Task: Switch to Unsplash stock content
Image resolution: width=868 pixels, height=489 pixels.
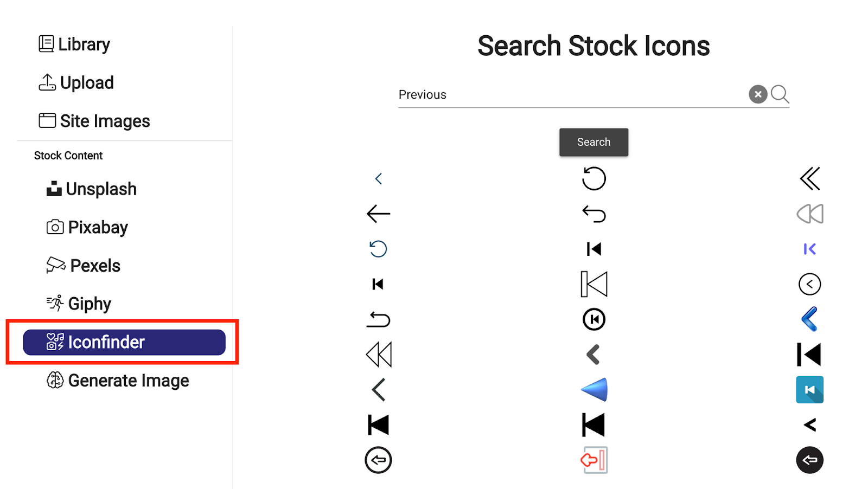Action: [x=92, y=189]
